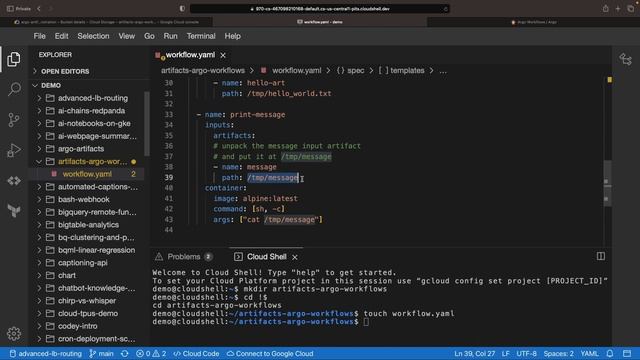This screenshot has height=360, width=640.
Task: Open notifications bell in status bar
Action: [610, 354]
